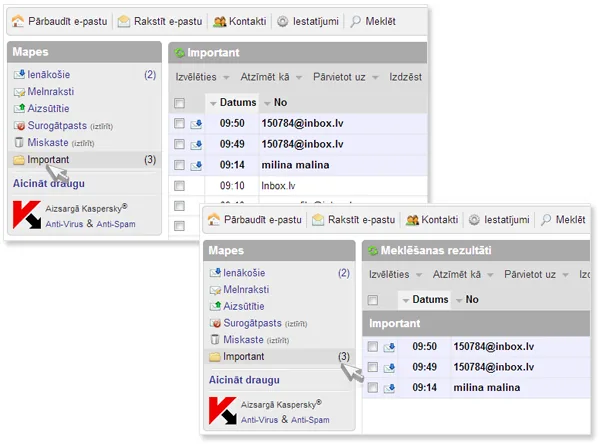Sort by the Datums column in lower window
The image size is (600, 448).
coord(426,300)
